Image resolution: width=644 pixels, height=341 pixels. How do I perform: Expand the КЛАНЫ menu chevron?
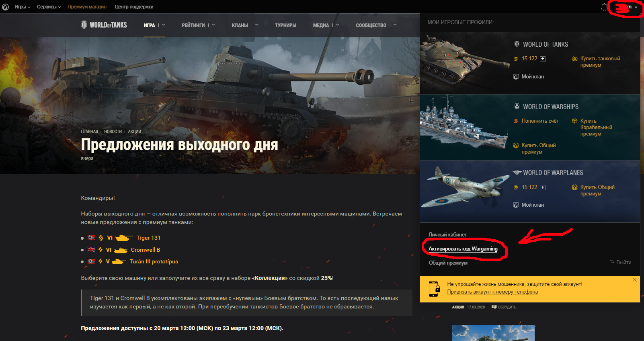tap(257, 25)
